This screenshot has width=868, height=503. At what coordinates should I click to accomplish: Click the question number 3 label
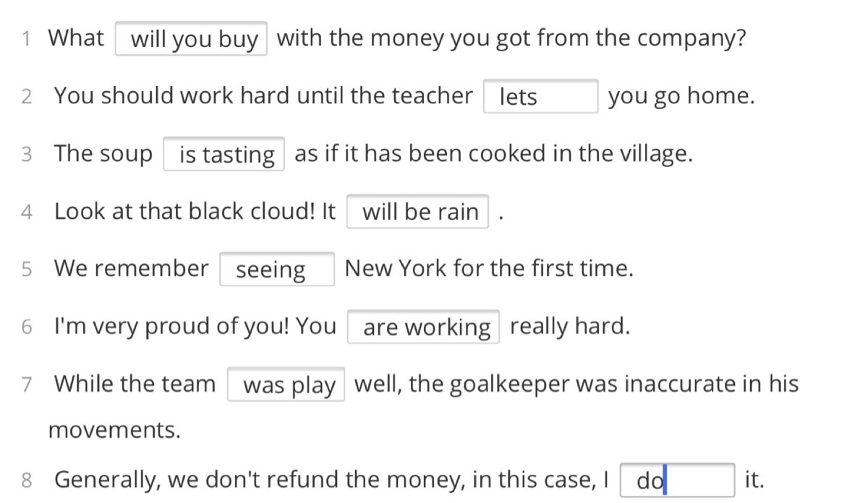pyautogui.click(x=27, y=154)
